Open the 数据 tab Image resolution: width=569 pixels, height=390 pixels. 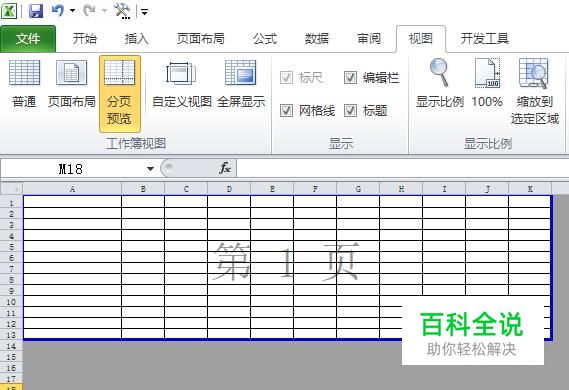(316, 38)
